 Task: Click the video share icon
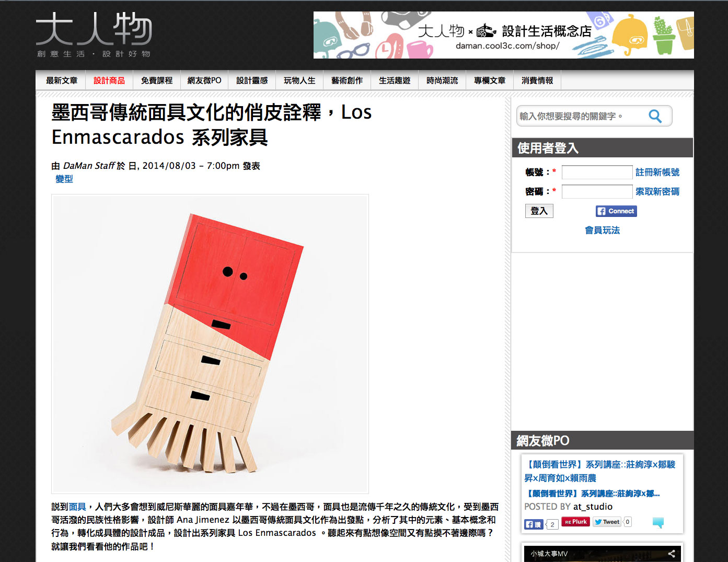(x=672, y=554)
